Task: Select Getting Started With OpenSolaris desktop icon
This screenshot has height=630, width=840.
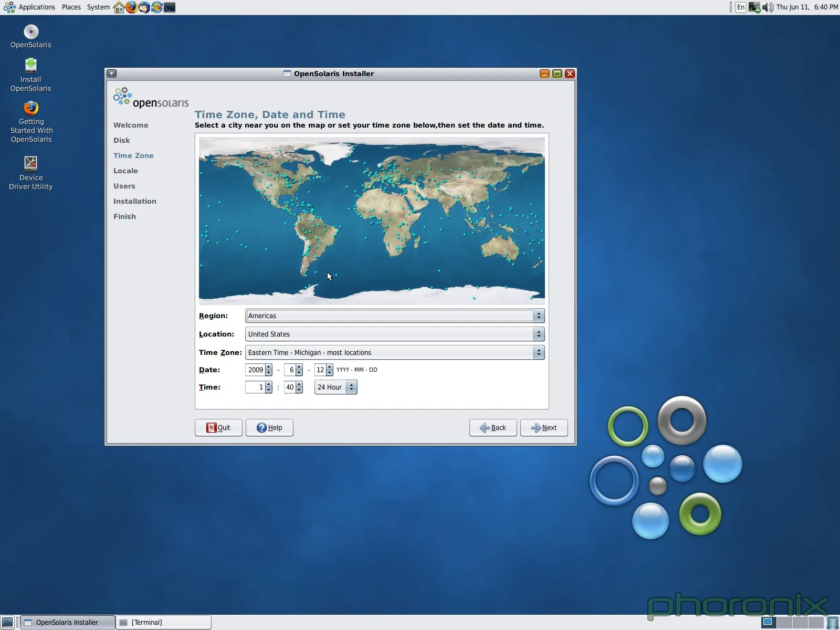Action: click(31, 122)
